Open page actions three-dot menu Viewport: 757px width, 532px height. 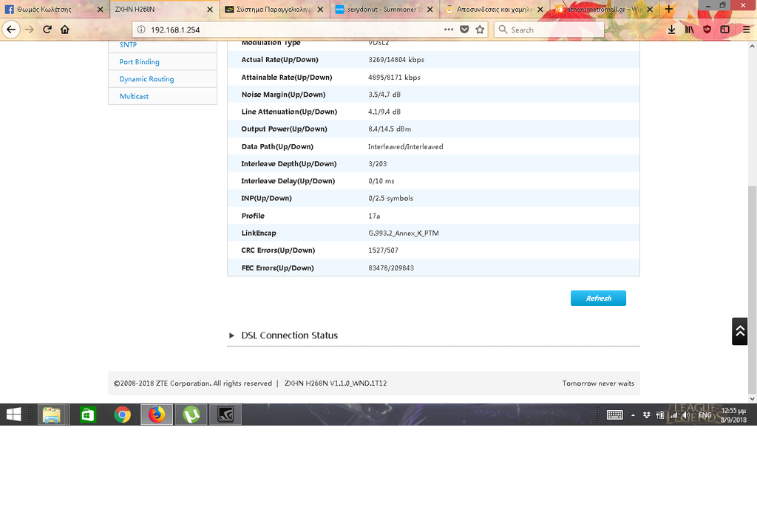[x=449, y=30]
